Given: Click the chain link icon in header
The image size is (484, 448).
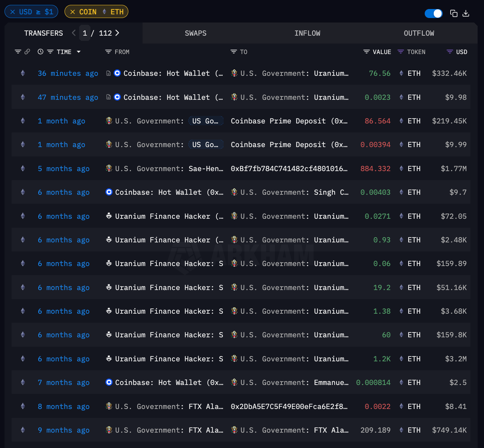Looking at the screenshot, I should pyautogui.click(x=27, y=52).
